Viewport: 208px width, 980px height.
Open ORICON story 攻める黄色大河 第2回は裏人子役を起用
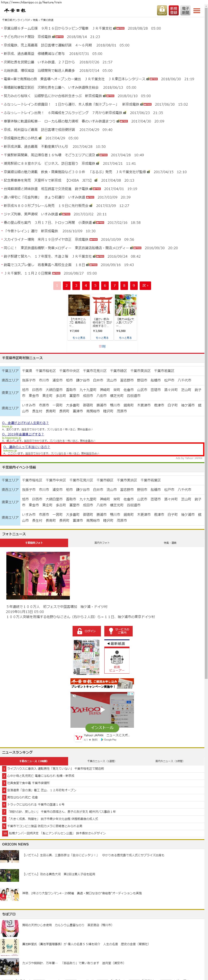click(x=58, y=874)
